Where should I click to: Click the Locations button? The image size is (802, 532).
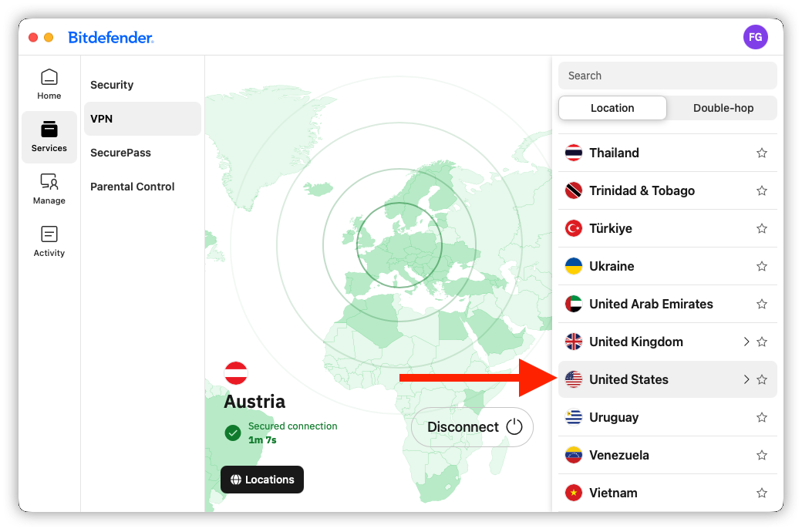pyautogui.click(x=262, y=480)
